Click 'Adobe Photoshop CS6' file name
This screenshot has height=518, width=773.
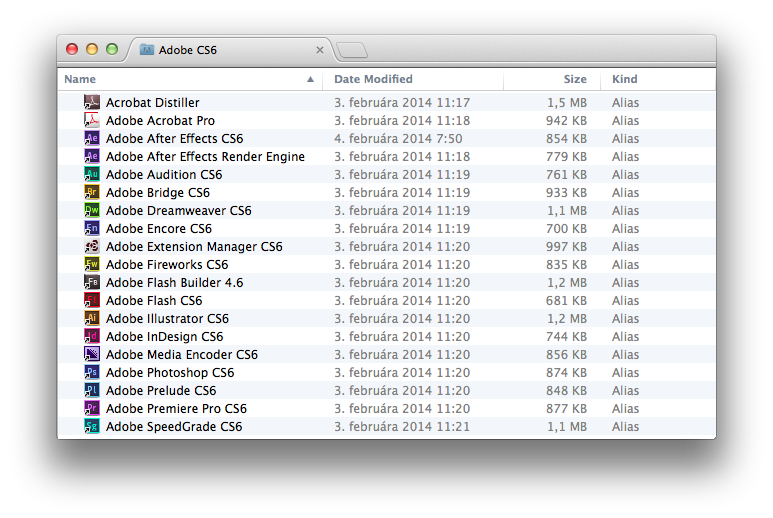click(x=170, y=372)
